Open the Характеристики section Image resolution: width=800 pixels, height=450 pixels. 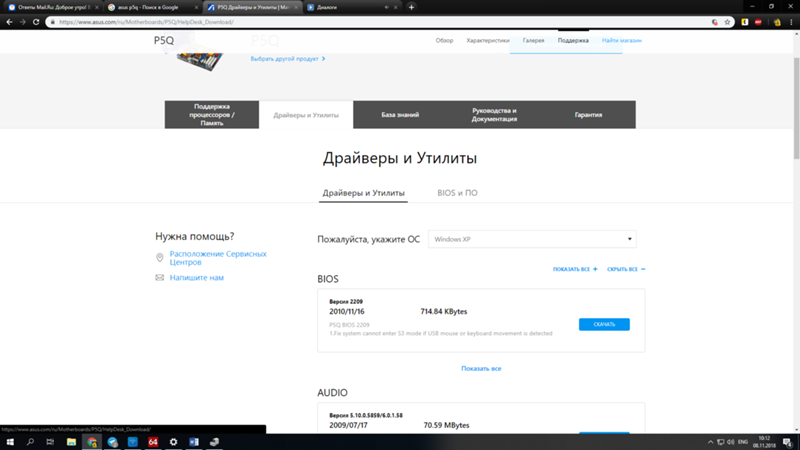coord(488,40)
